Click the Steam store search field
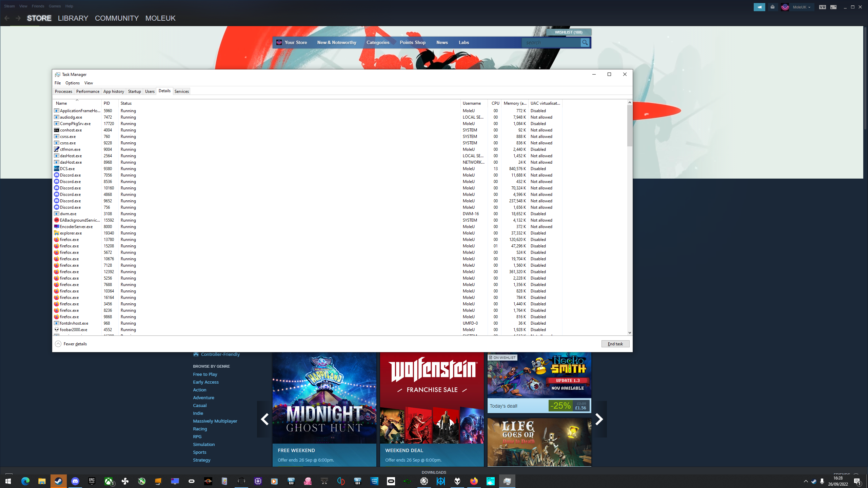Screen dimensions: 868x488 pos(551,42)
